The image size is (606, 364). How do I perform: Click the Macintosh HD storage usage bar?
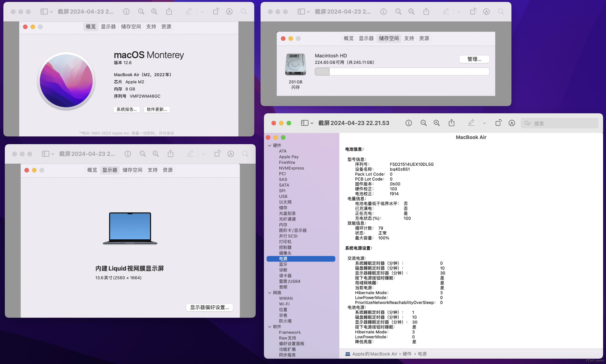pos(402,72)
